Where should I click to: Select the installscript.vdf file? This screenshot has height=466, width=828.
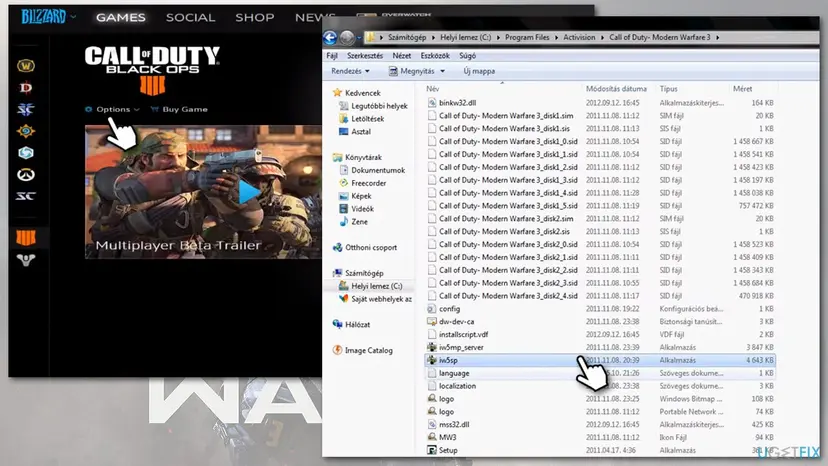click(x=463, y=334)
